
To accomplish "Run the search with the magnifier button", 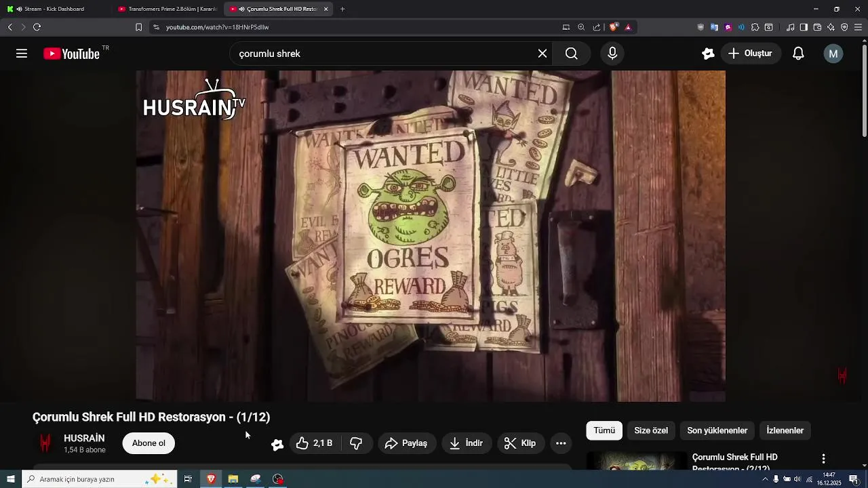I will coord(571,54).
